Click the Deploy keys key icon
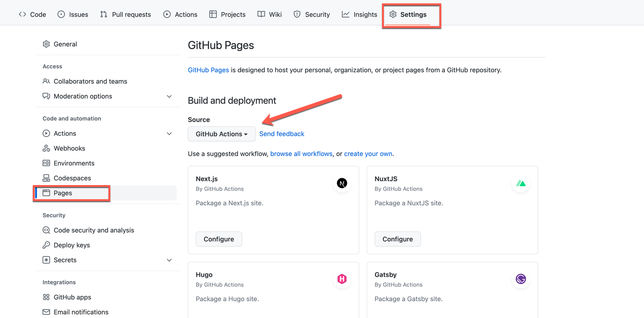The height and width of the screenshot is (318, 644). coord(46,245)
